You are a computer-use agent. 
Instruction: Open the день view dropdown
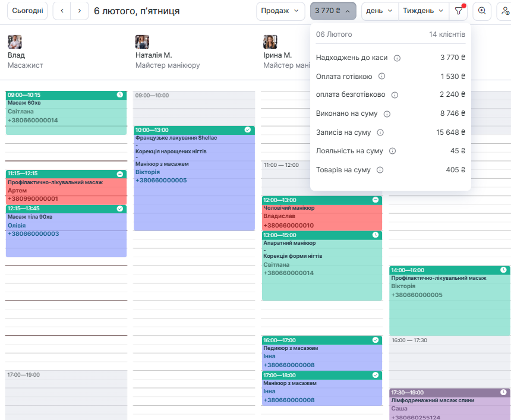click(x=379, y=11)
